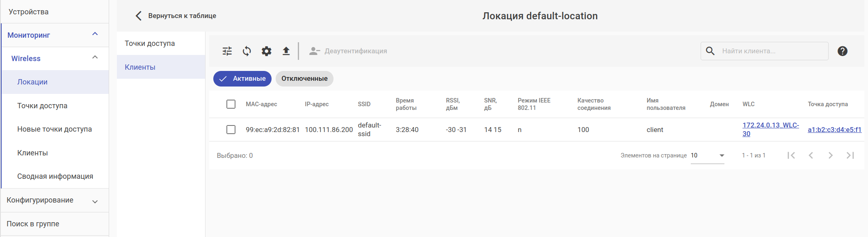The width and height of the screenshot is (868, 237).
Task: Click the Деаутентификация button
Action: (348, 51)
